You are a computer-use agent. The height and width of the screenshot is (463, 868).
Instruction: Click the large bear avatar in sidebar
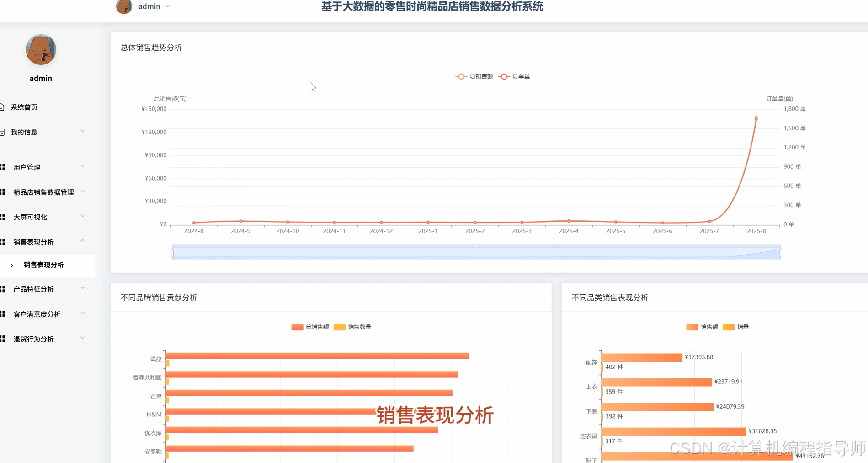point(41,50)
